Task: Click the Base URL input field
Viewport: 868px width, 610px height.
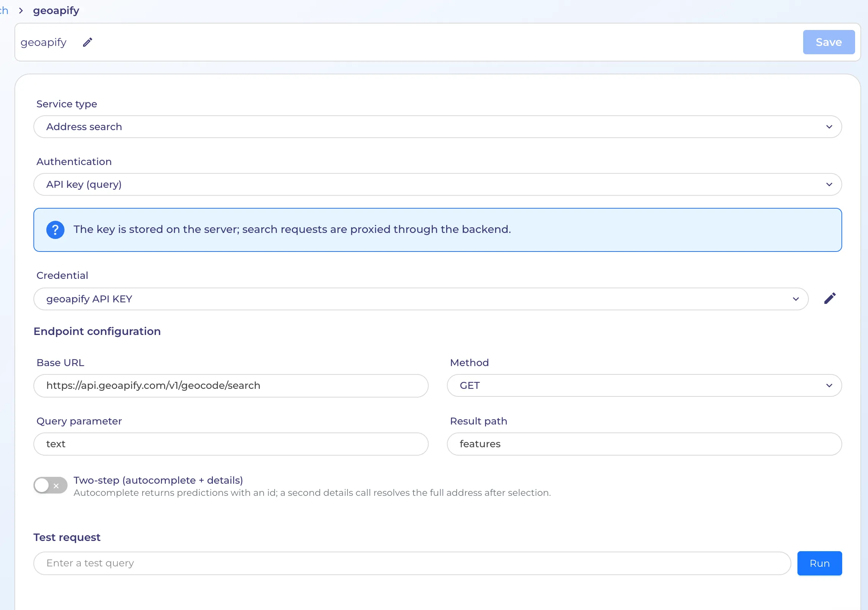Action: coord(231,385)
